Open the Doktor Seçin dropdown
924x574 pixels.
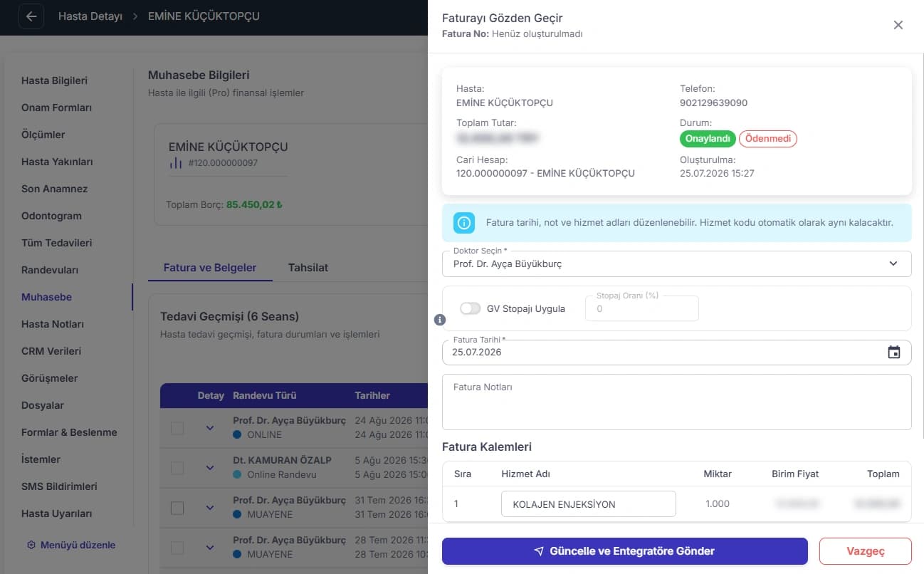[677, 263]
